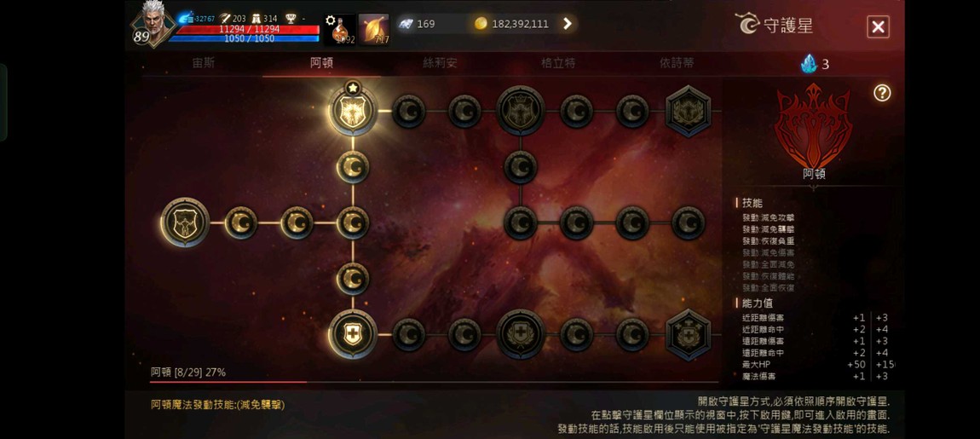The image size is (980, 439).
Task: Tap the blue crystal counter showing 3
Action: point(816,64)
